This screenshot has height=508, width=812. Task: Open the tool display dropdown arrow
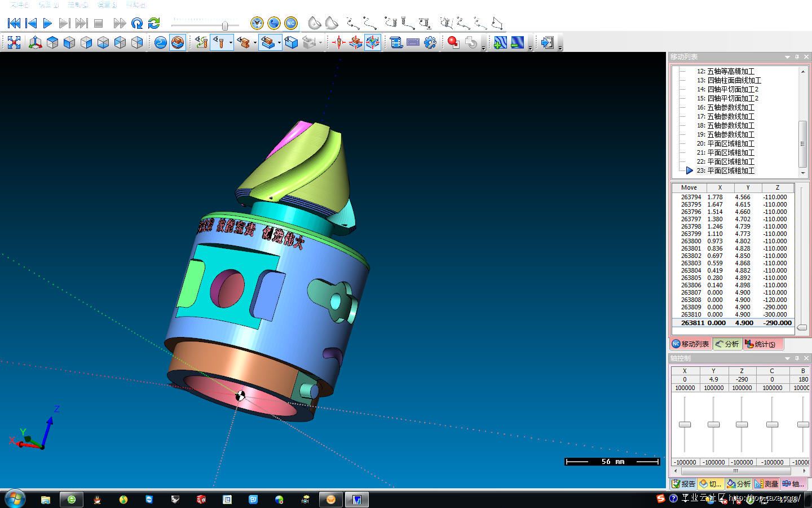click(231, 43)
